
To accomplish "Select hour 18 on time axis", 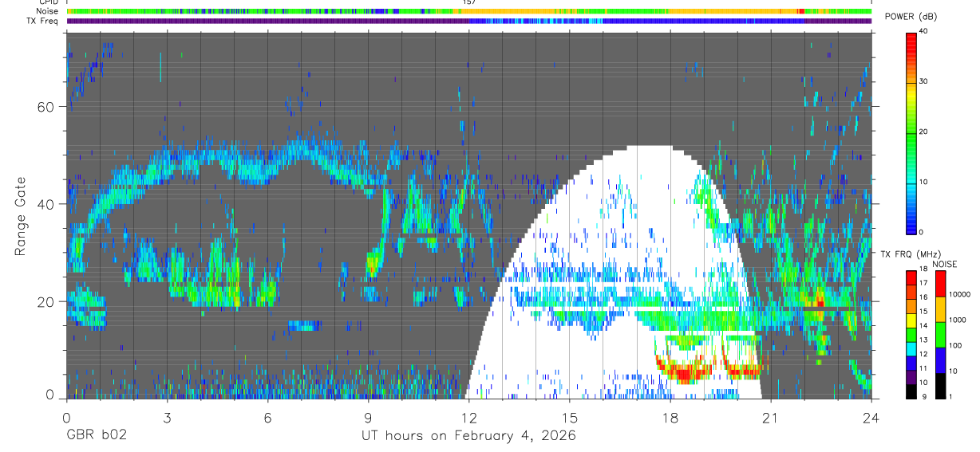I will coord(670,417).
